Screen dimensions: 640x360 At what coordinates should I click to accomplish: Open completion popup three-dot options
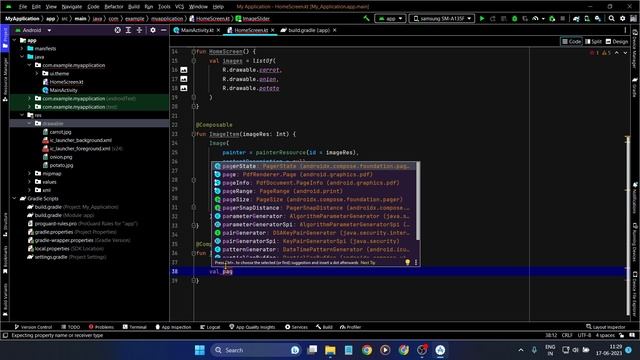pos(416,262)
